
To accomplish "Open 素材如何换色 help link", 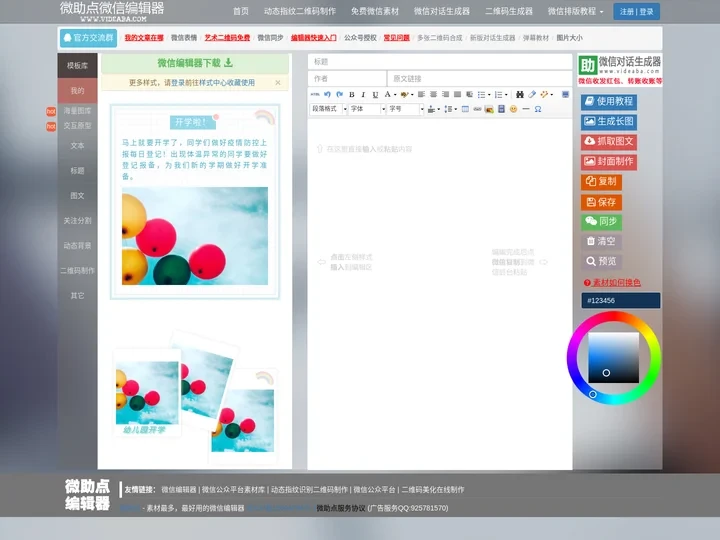I will point(612,282).
